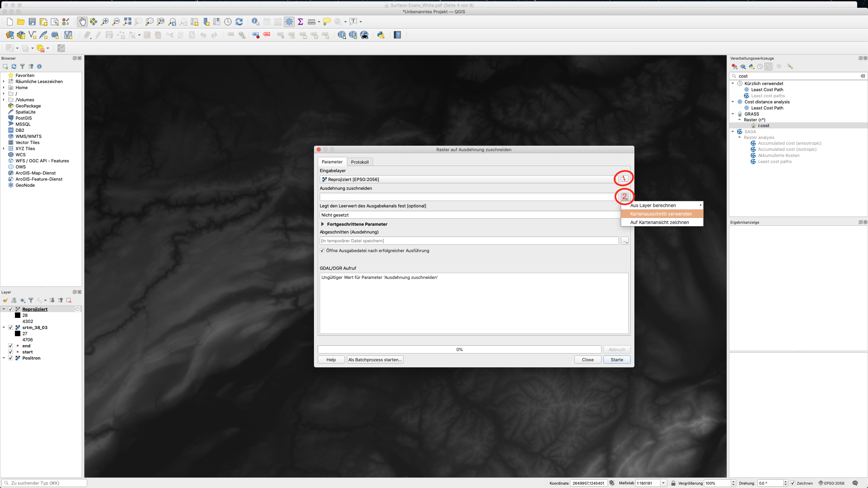The height and width of the screenshot is (488, 868).
Task: Click 'Als Batchprozess starten...' button
Action: [x=375, y=360]
